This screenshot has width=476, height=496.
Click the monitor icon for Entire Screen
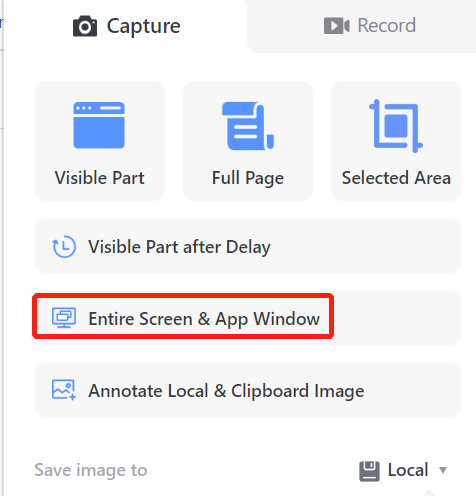click(x=64, y=318)
